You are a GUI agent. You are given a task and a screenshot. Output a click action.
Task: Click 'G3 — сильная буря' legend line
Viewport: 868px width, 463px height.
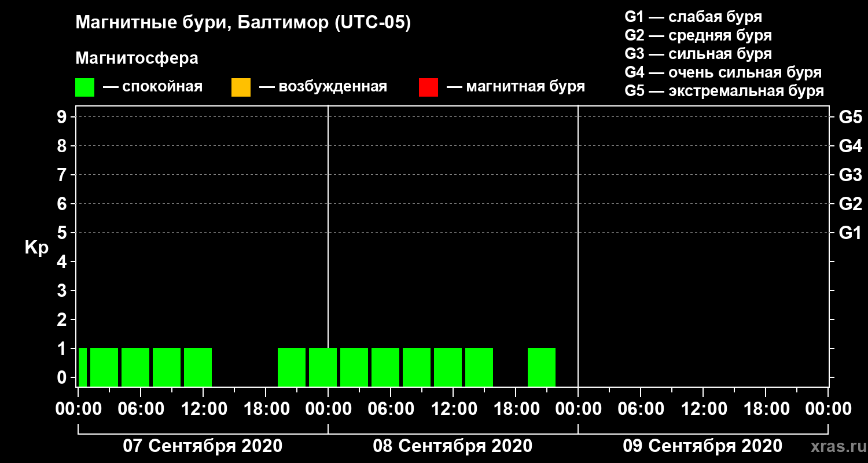(698, 54)
